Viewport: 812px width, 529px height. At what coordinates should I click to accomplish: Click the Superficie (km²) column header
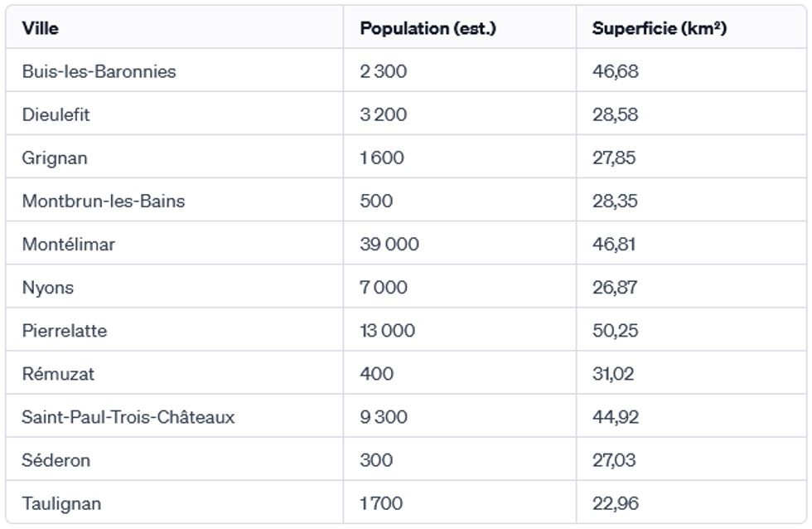(660, 28)
